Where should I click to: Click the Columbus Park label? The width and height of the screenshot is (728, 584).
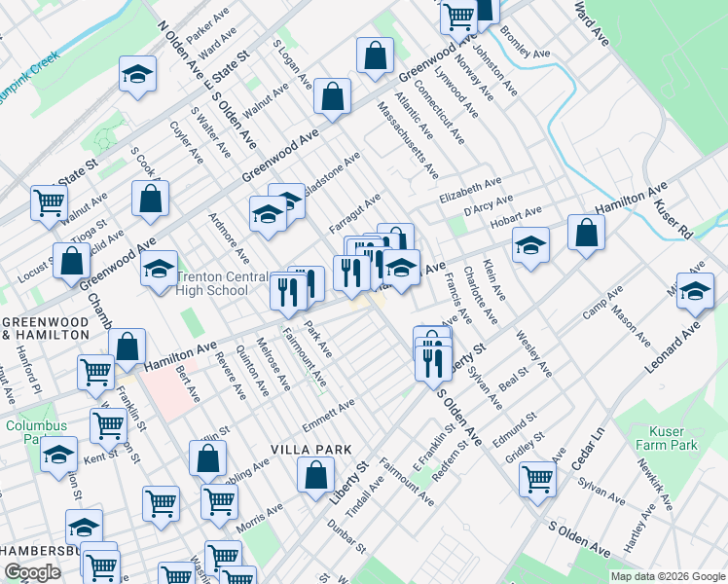click(36, 432)
